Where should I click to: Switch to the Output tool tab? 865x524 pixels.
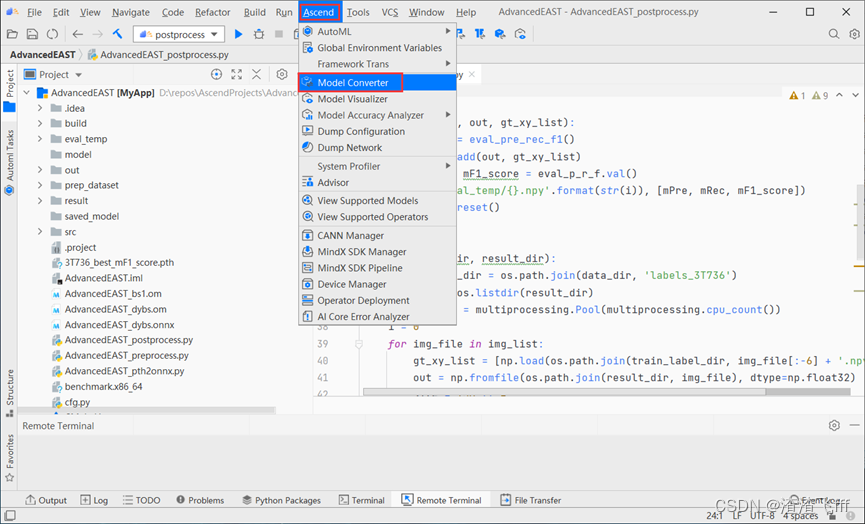pyautogui.click(x=46, y=500)
